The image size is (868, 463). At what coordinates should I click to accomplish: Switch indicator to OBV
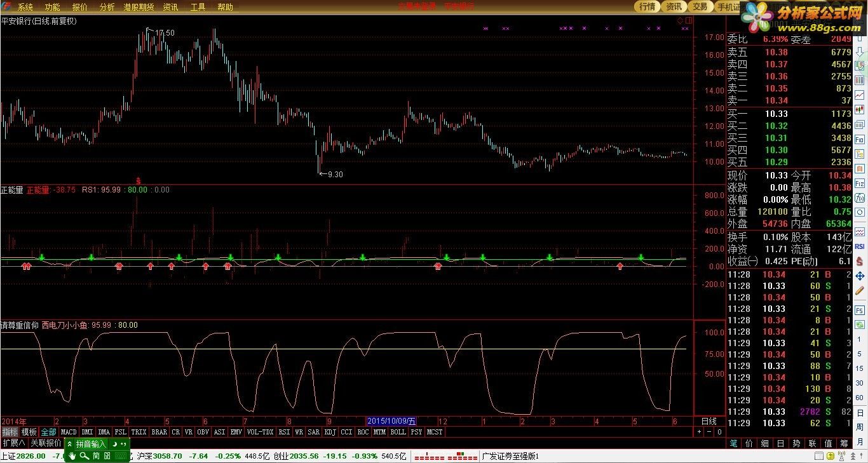[203, 432]
